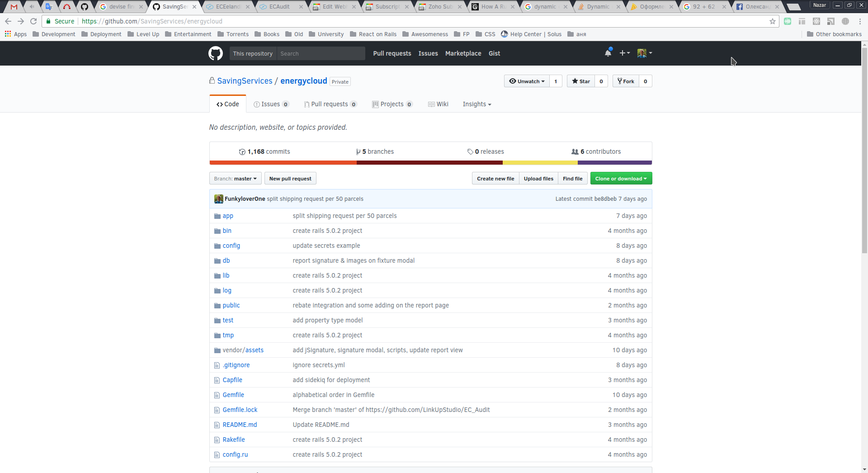Open the SavingServices organization link
868x473 pixels.
[245, 81]
